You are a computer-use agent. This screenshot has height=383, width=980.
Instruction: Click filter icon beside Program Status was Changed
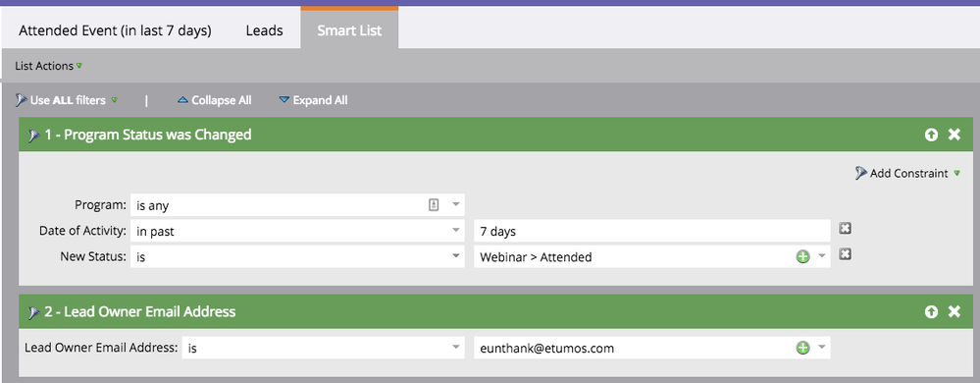[33, 136]
